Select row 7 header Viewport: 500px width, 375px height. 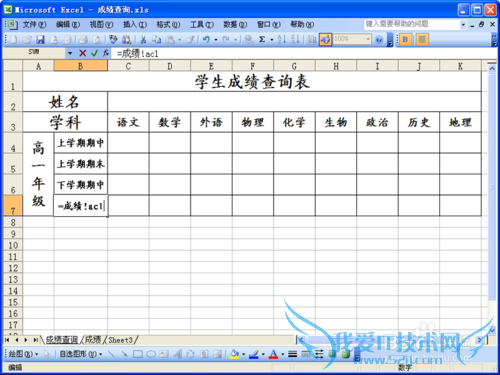tap(13, 206)
